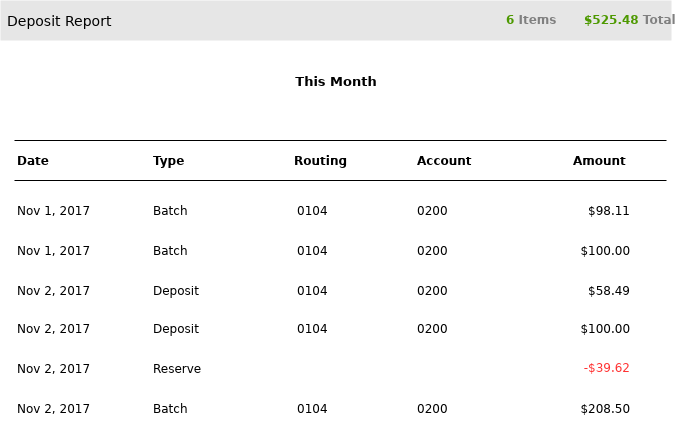
Task: Sort by the Amount column header
Action: [x=599, y=161]
